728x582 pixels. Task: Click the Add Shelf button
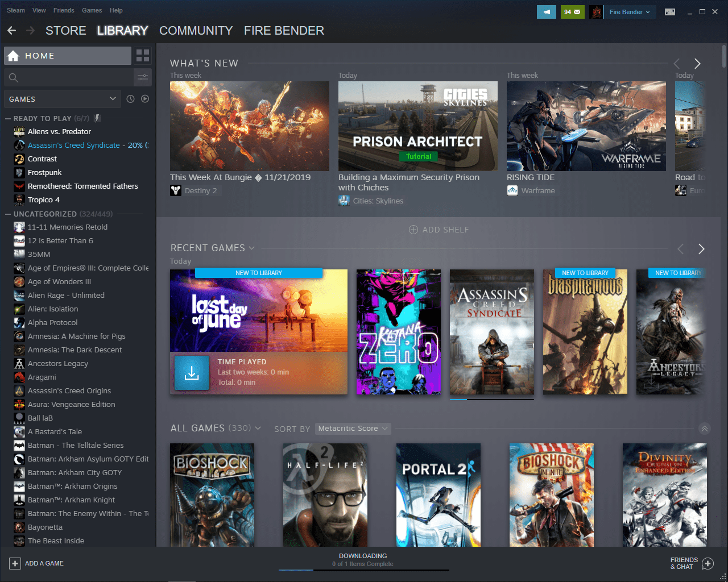[x=439, y=230]
